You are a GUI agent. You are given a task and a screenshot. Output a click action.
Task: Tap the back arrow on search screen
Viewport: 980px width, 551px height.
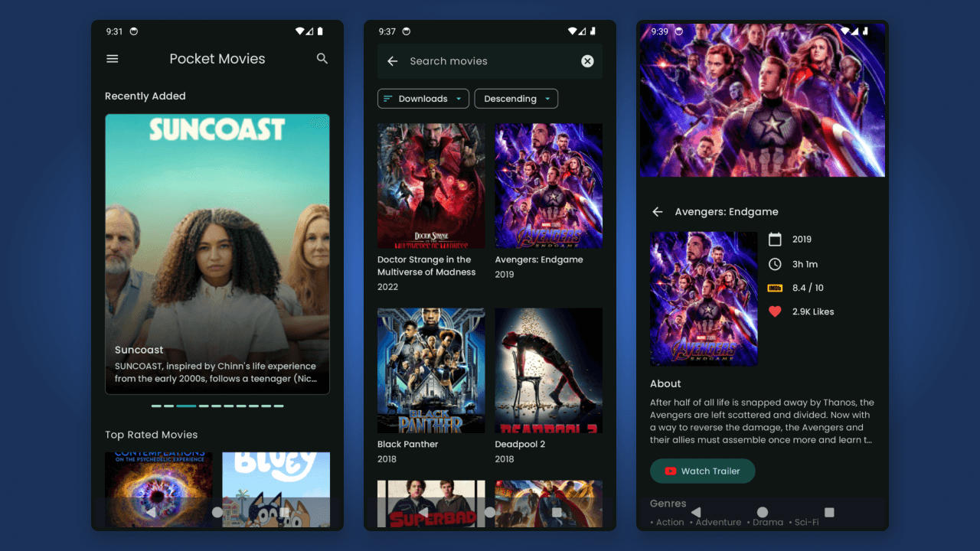(x=393, y=61)
